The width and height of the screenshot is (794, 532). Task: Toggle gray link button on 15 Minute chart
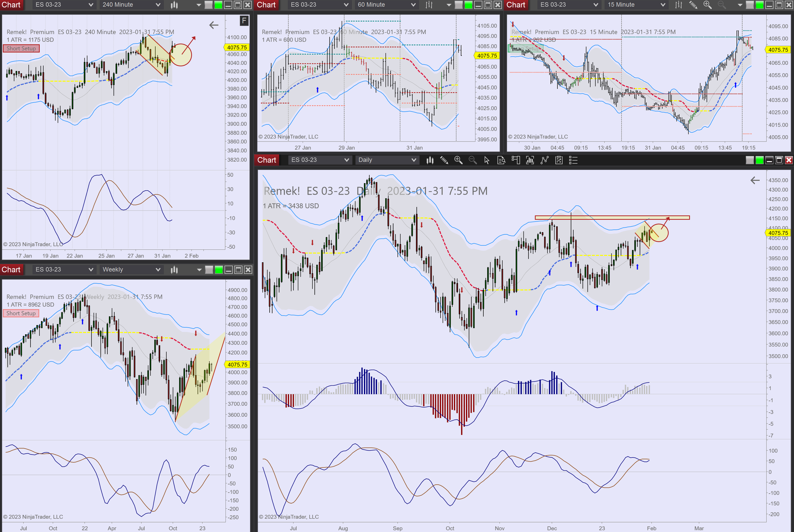pyautogui.click(x=750, y=5)
